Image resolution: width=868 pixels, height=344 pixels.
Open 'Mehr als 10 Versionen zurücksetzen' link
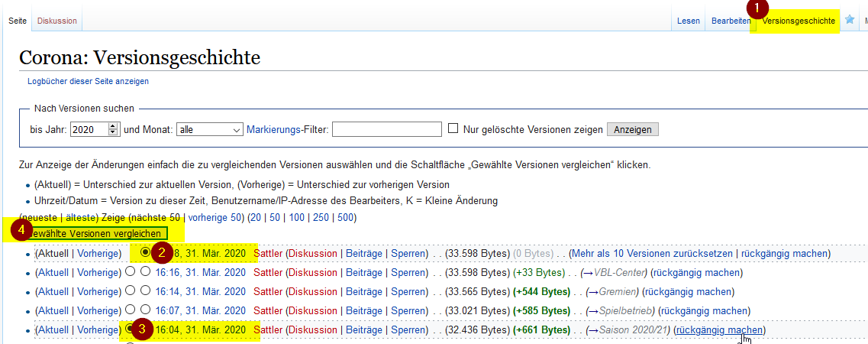(653, 253)
